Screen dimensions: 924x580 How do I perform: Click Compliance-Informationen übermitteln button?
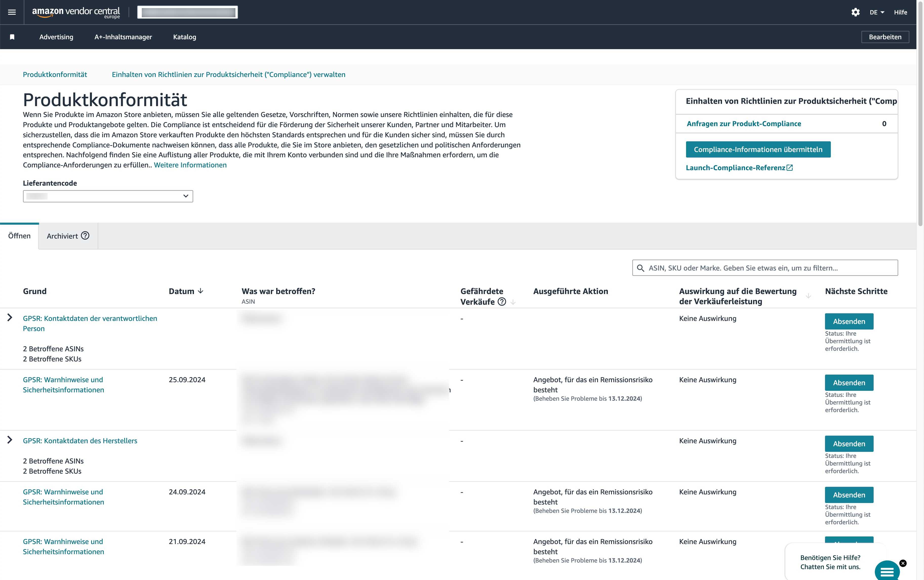click(x=758, y=149)
